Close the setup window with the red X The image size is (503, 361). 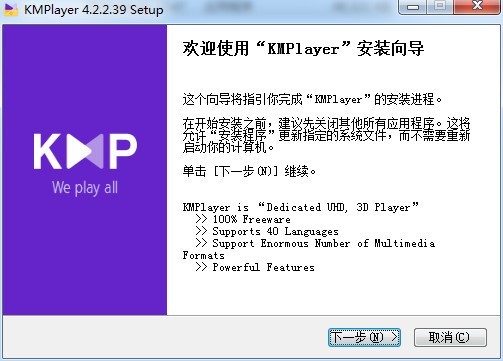point(477,6)
